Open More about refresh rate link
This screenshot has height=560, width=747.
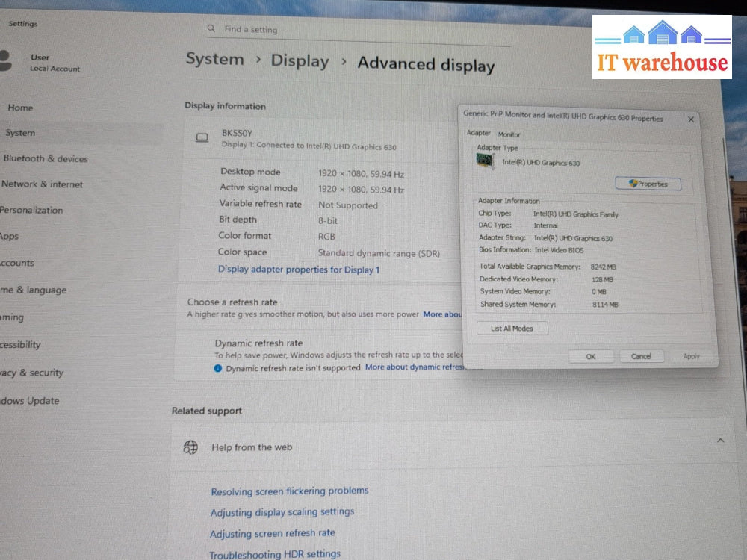[442, 314]
